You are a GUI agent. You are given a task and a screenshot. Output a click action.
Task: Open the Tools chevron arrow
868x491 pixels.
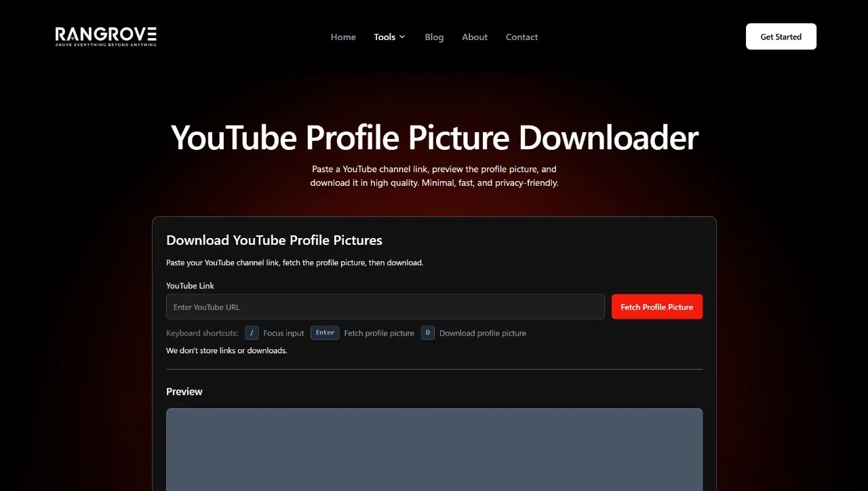(x=402, y=37)
